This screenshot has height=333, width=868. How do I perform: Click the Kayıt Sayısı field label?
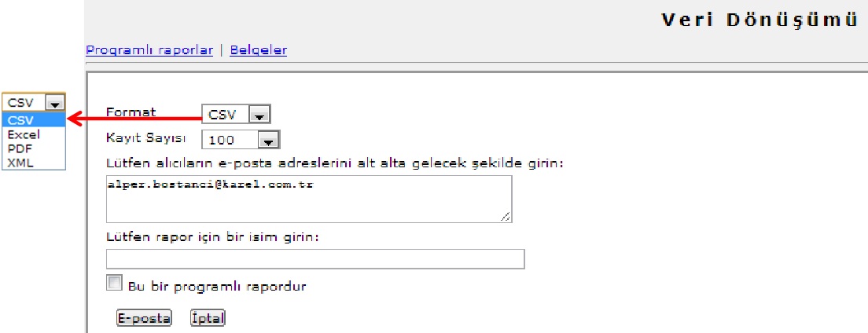(145, 138)
